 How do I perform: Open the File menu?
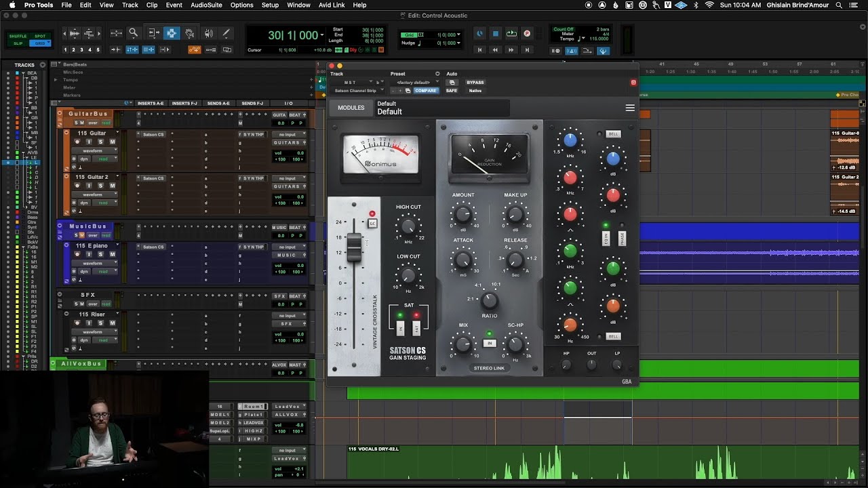66,5
